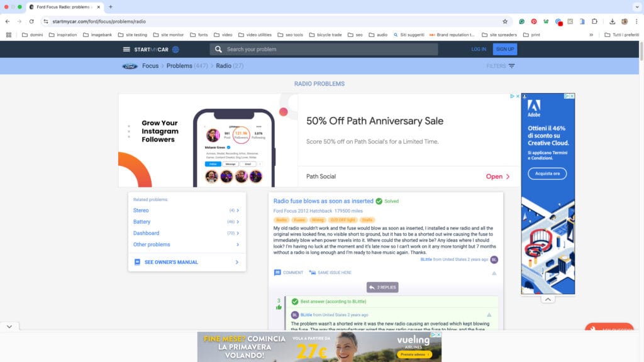Screen dimensions: 644x362
Task: Open the FILTERS control
Action: (x=501, y=66)
